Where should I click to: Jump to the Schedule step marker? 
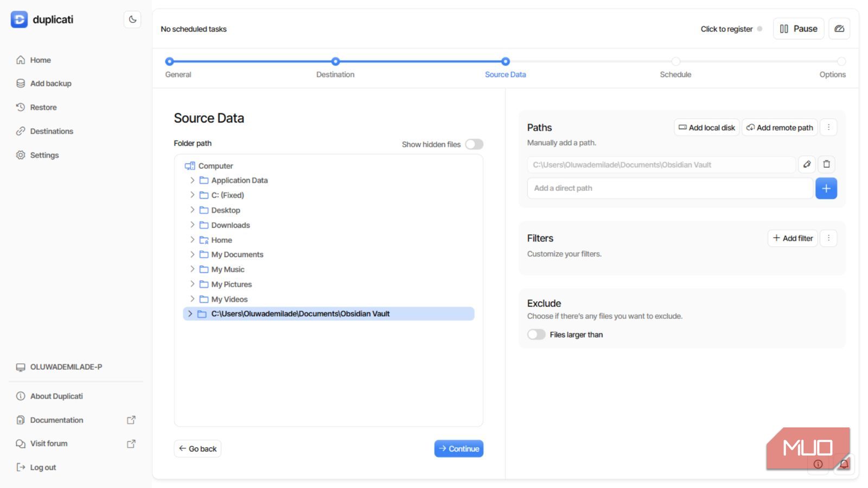[x=675, y=62]
